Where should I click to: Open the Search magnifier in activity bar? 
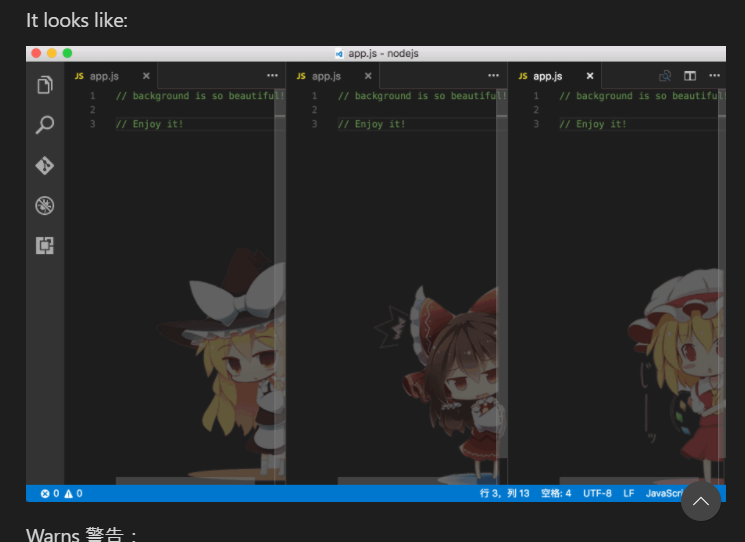45,125
